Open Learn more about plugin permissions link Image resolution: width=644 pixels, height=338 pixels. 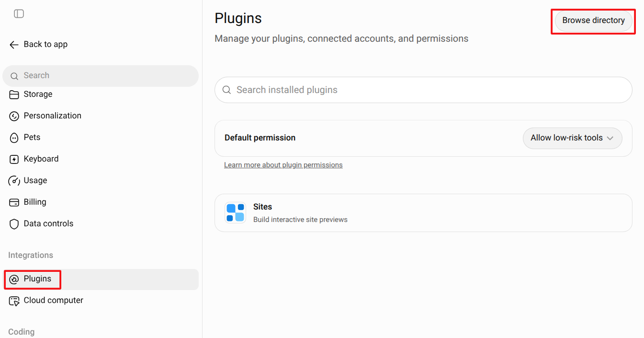[x=283, y=165]
